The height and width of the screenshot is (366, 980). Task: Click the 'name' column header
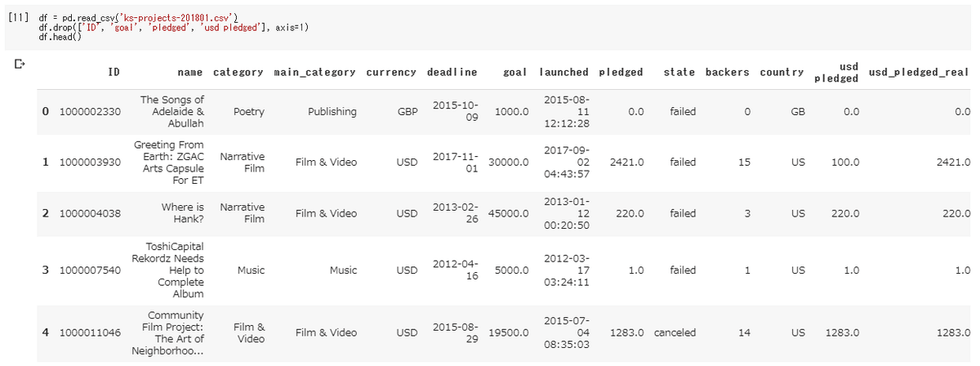(x=190, y=72)
